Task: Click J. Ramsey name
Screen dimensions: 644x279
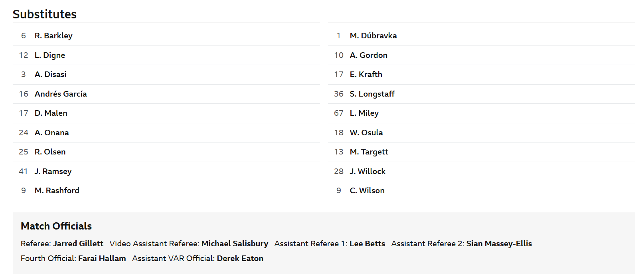Action: 53,171
